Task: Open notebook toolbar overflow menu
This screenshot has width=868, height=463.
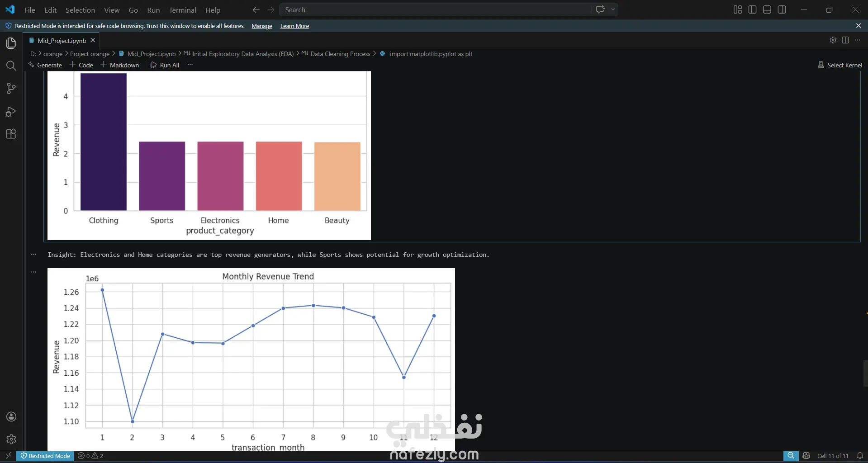Action: pyautogui.click(x=190, y=65)
